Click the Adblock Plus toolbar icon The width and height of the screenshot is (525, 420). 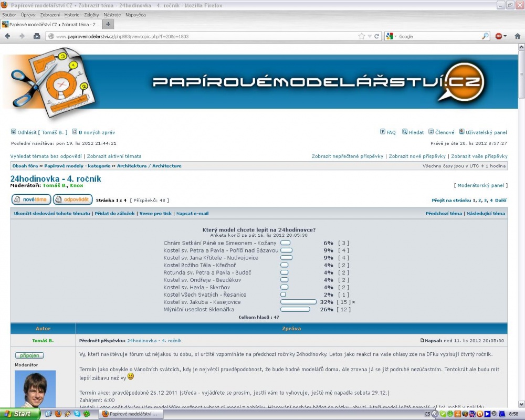tap(499, 36)
